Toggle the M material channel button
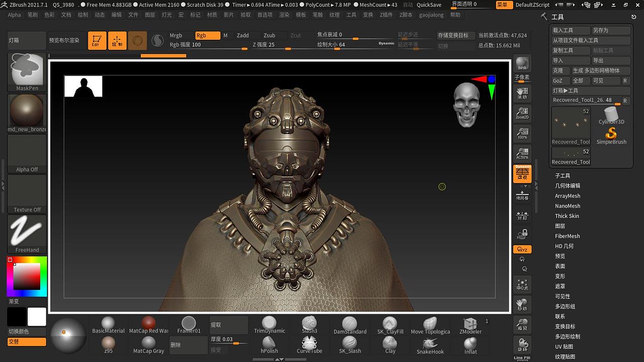This screenshot has width=644, height=362. [x=225, y=36]
